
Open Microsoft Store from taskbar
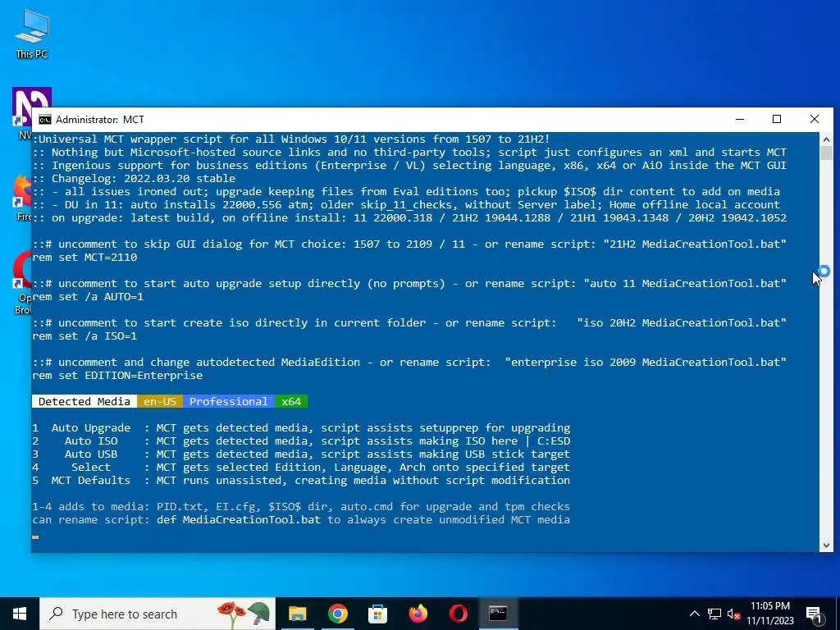(x=377, y=614)
